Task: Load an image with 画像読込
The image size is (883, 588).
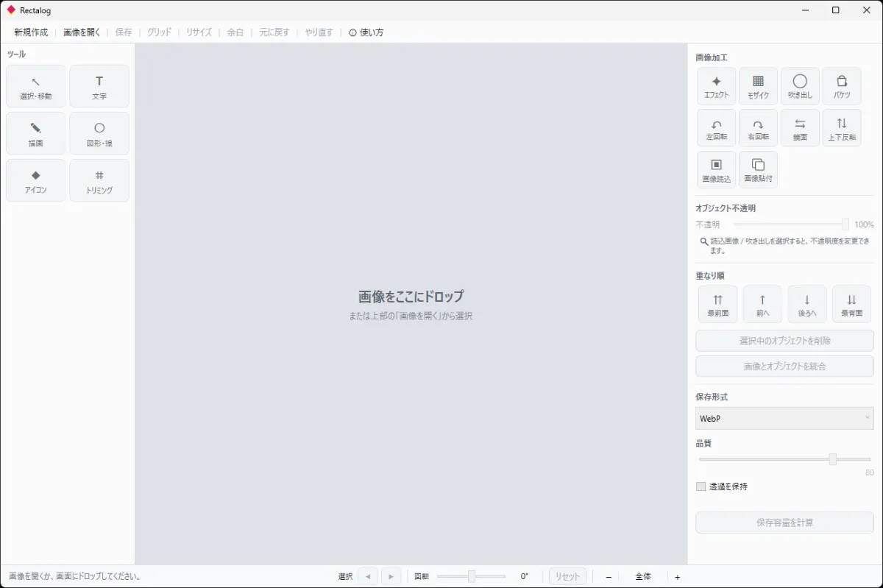Action: (717, 169)
